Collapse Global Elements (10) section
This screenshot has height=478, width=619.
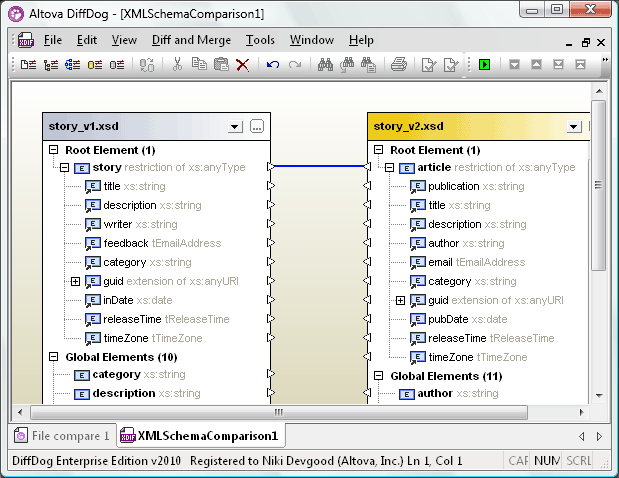pos(54,357)
